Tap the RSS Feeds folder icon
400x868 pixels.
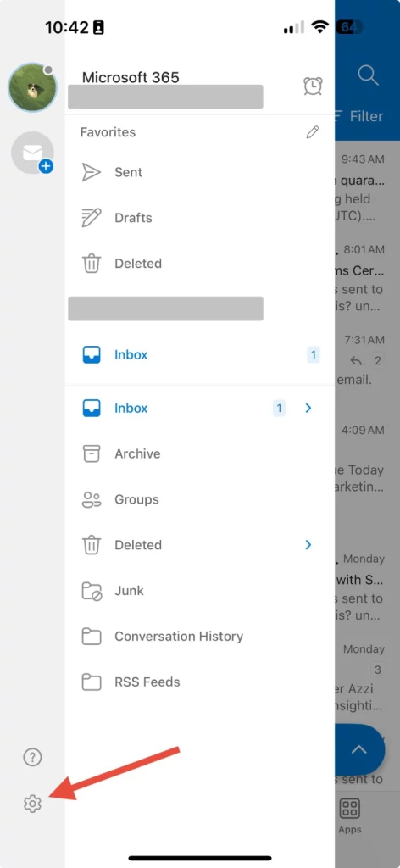[x=92, y=682]
